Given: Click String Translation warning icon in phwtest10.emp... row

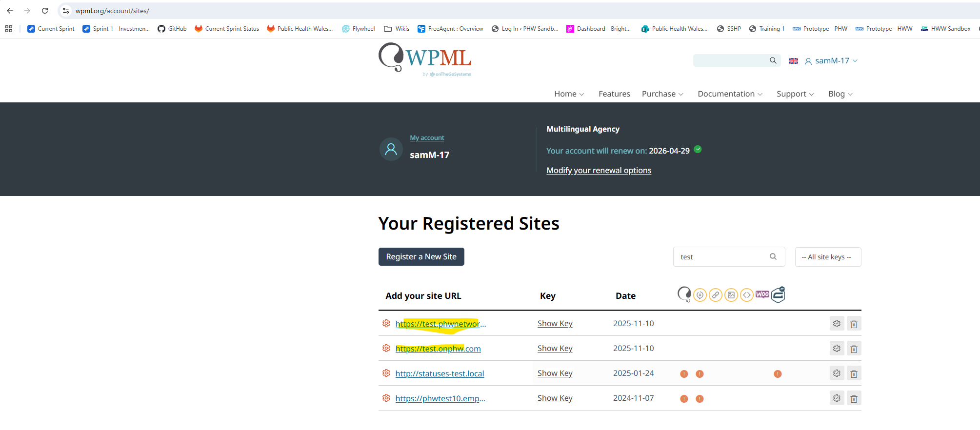Looking at the screenshot, I should point(700,399).
